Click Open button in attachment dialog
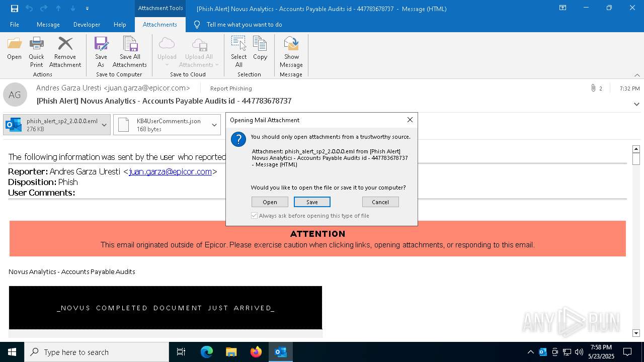 (x=270, y=202)
